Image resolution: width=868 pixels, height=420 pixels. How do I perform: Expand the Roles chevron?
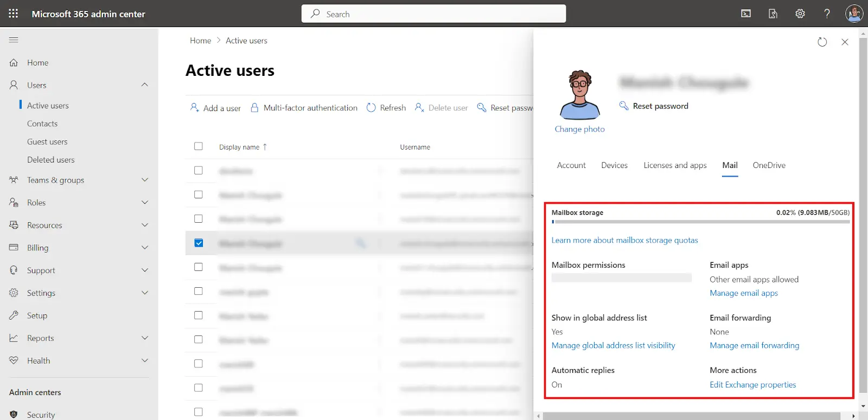(x=145, y=203)
